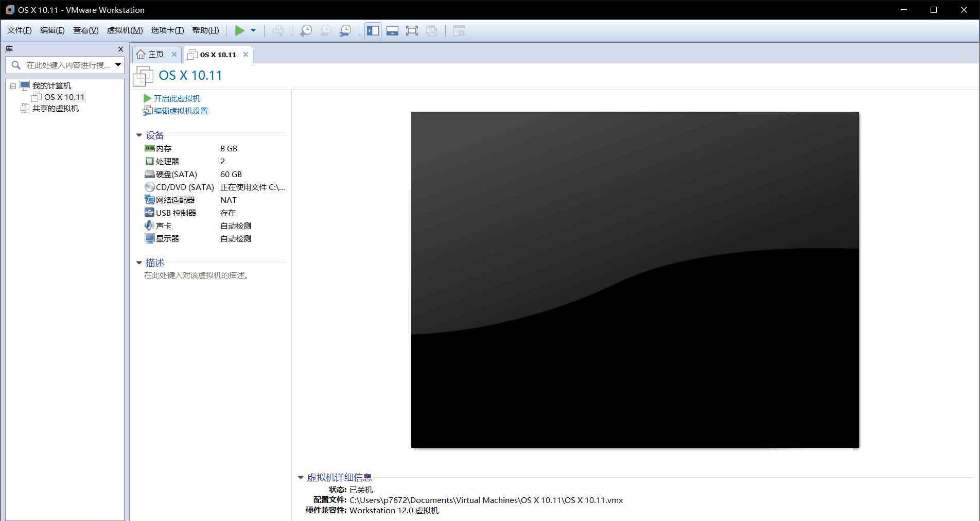This screenshot has height=521, width=980.
Task: Open the 文件(F) menu
Action: [19, 30]
